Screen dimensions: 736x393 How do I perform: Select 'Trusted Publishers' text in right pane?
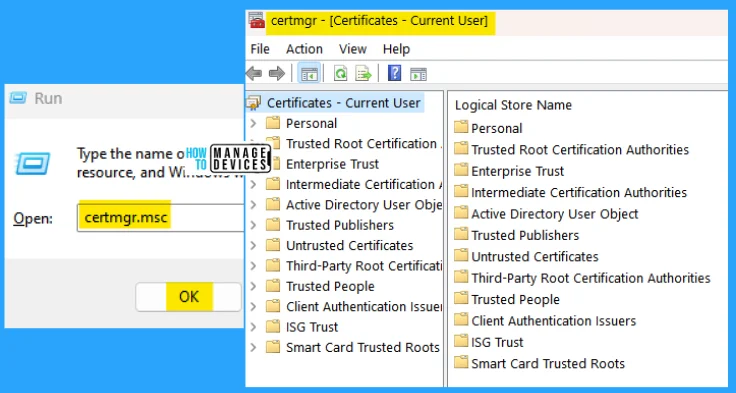[x=525, y=235]
